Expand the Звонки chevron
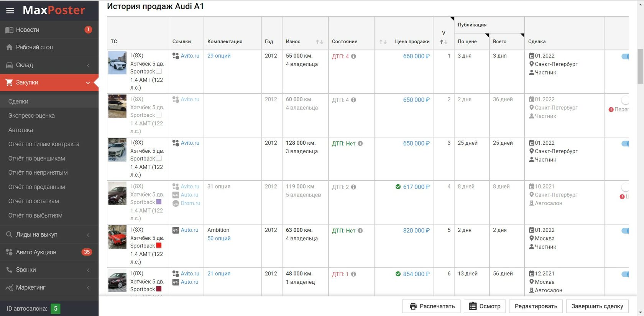Screen dimensions: 644x316 88,270
